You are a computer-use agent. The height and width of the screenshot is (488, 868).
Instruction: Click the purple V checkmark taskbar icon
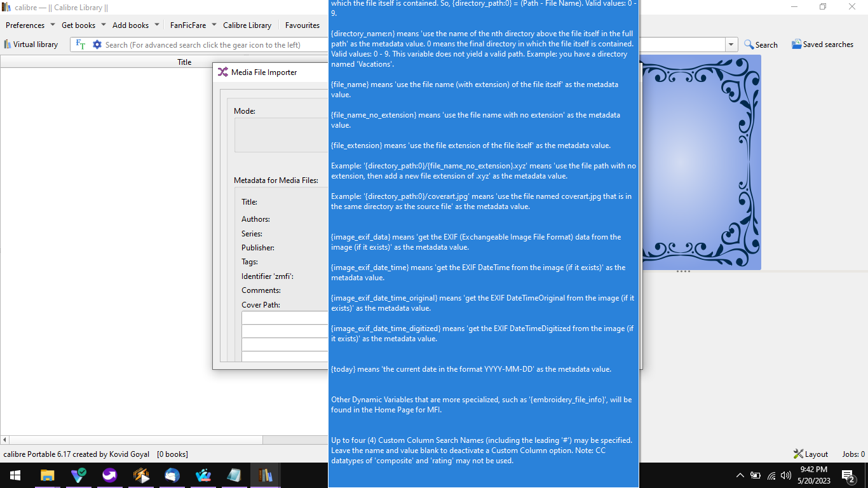(x=79, y=475)
